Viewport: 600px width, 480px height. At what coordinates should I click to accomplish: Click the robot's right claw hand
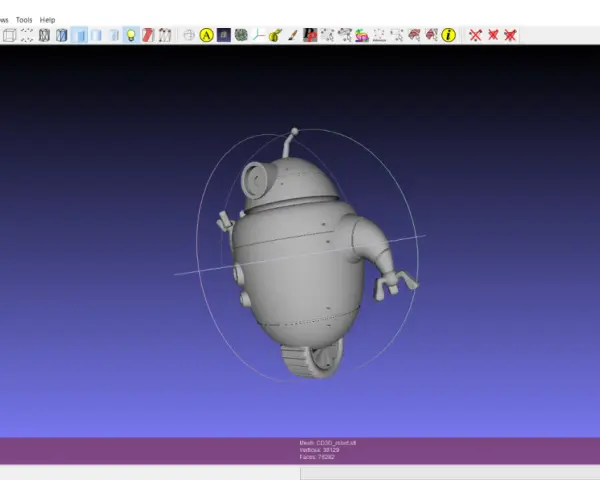396,284
